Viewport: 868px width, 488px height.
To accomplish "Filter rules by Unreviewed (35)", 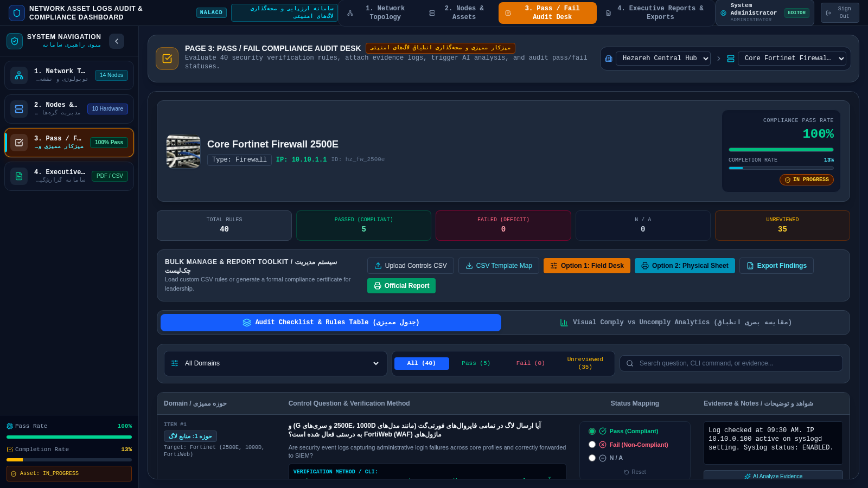I will [585, 363].
